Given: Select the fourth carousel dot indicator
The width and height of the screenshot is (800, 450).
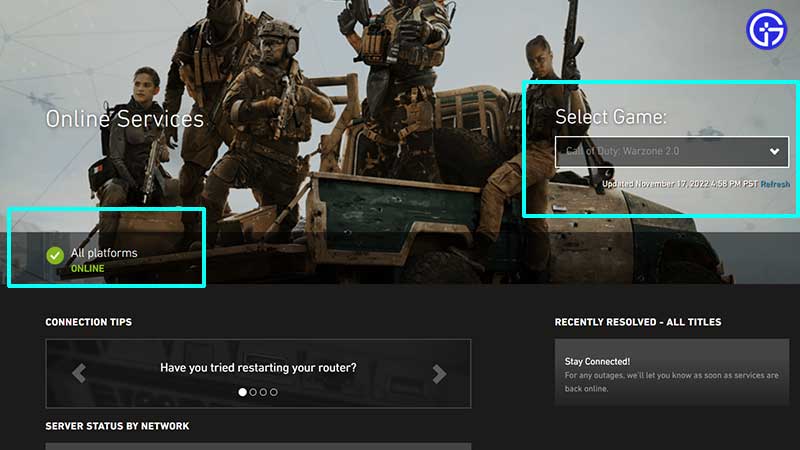Looking at the screenshot, I should tap(274, 392).
